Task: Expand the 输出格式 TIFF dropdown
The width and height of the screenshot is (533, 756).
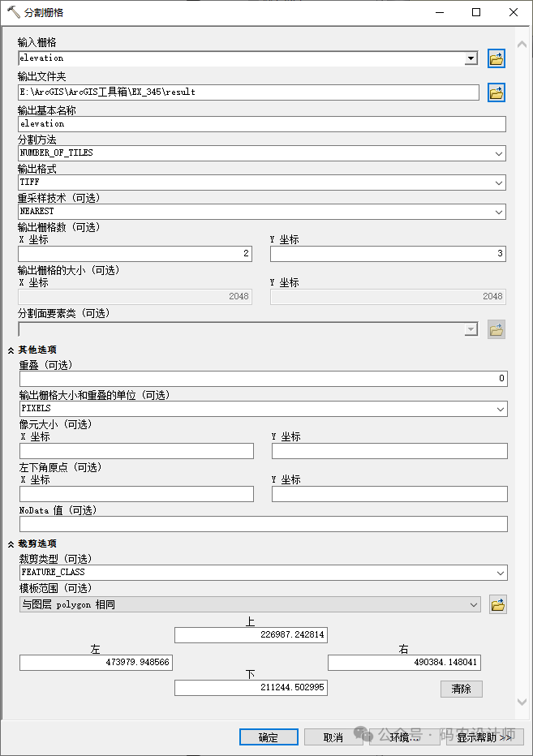Action: (498, 183)
